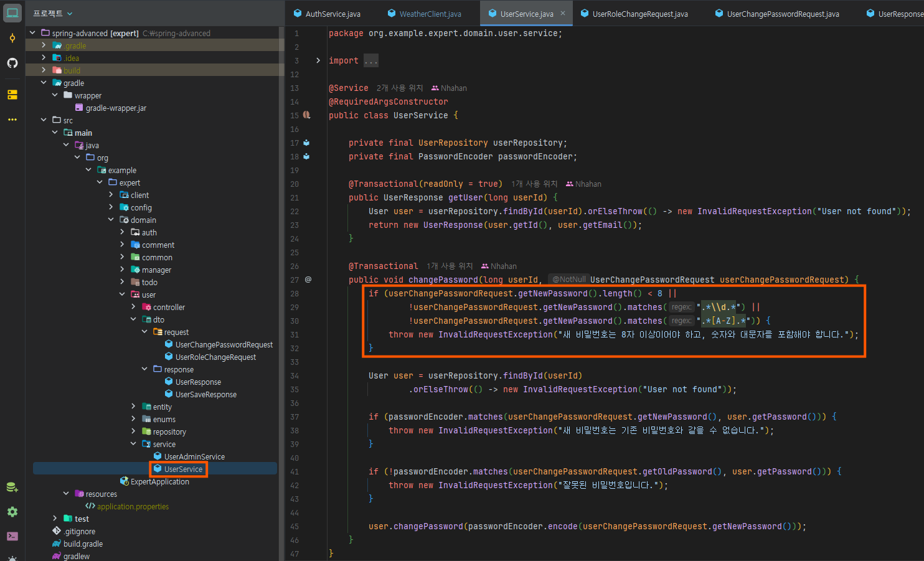Click the build.gradle file icon
Screen dimensions: 924x561
click(x=57, y=544)
